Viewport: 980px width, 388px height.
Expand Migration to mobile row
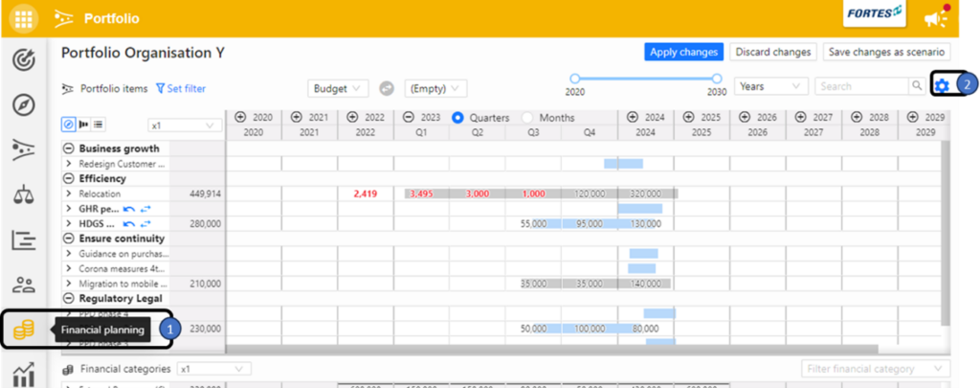[x=69, y=284]
